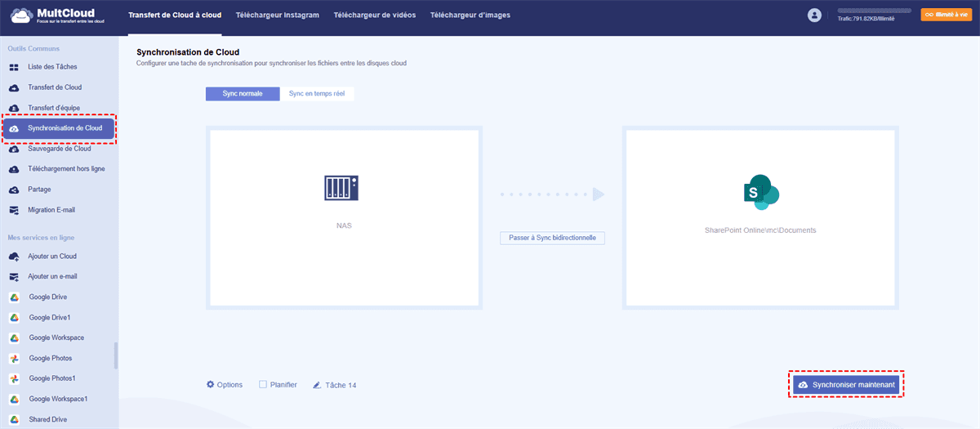
Task: Click the NAS device icon in source box
Action: tap(342, 188)
